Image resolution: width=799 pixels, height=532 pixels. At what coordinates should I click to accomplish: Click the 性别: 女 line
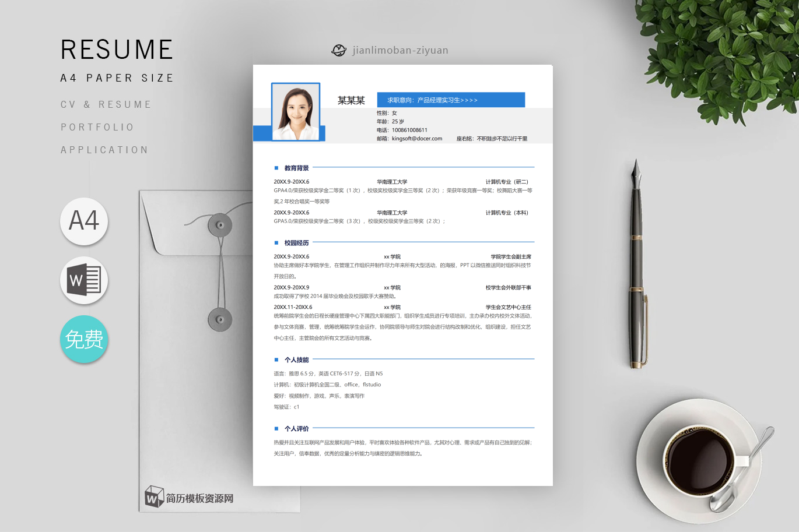point(387,113)
